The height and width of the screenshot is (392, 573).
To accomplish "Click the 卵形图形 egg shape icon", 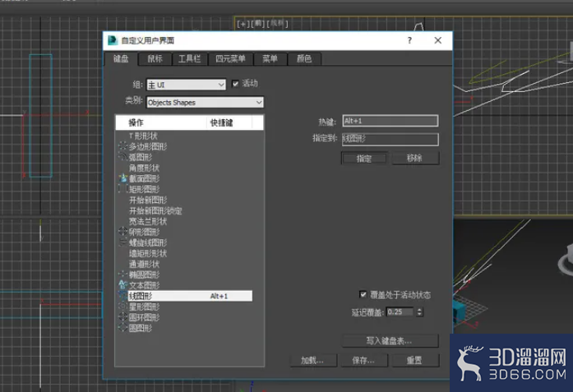I will 122,232.
